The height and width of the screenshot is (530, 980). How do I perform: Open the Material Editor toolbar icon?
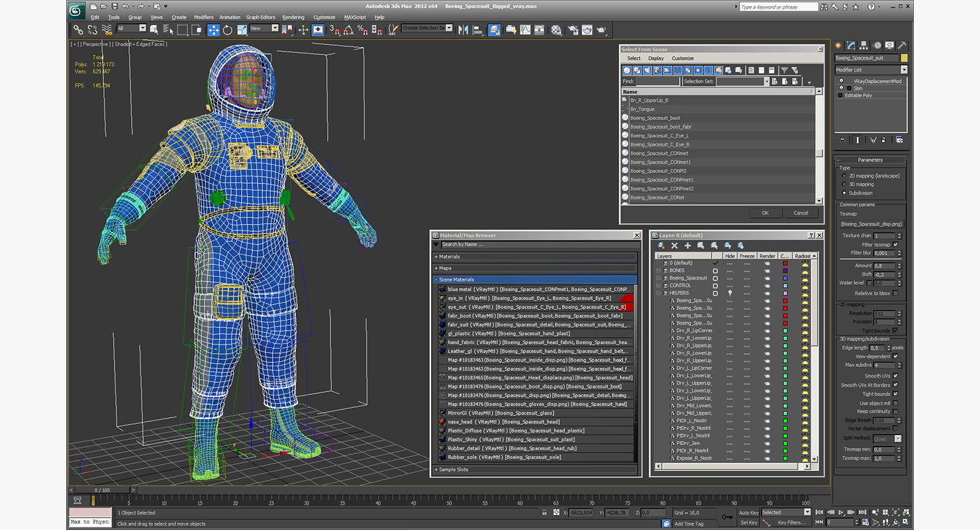556,29
